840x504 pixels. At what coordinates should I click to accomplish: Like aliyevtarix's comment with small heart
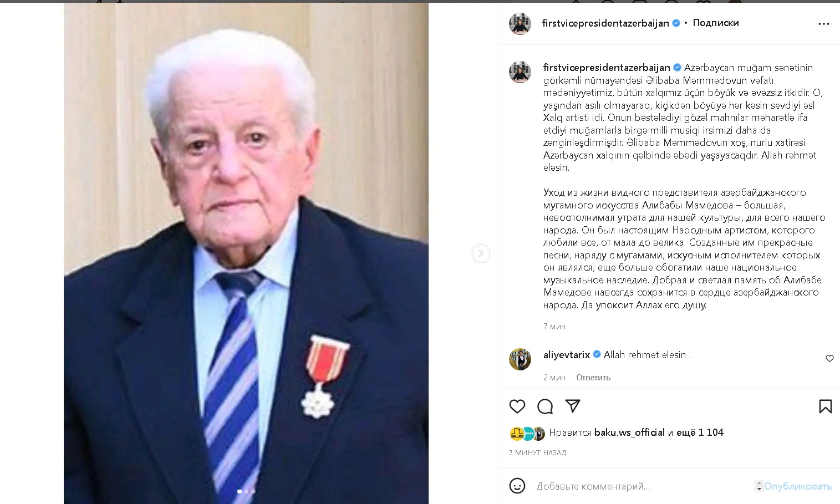[829, 358]
